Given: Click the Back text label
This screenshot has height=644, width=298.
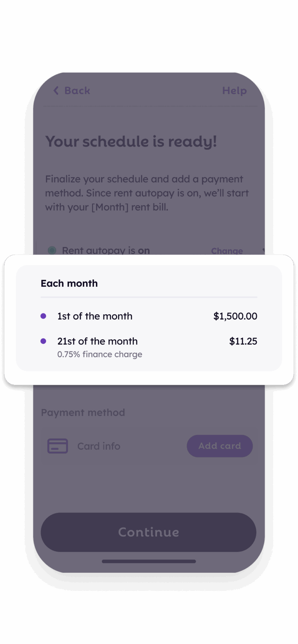Looking at the screenshot, I should 77,91.
